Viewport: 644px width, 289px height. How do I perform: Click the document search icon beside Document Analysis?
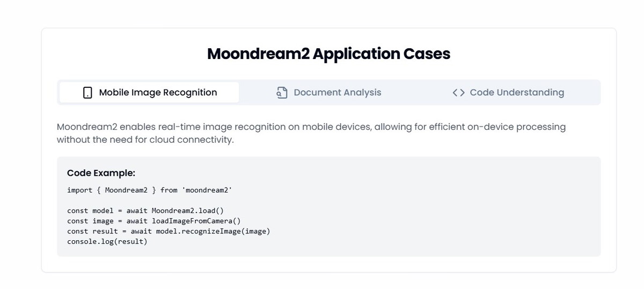282,92
